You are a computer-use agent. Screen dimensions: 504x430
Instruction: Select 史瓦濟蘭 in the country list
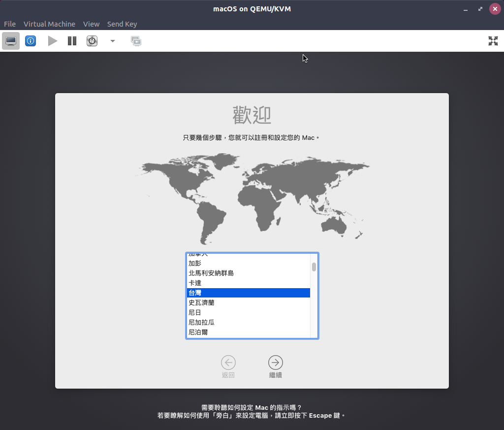coord(249,302)
